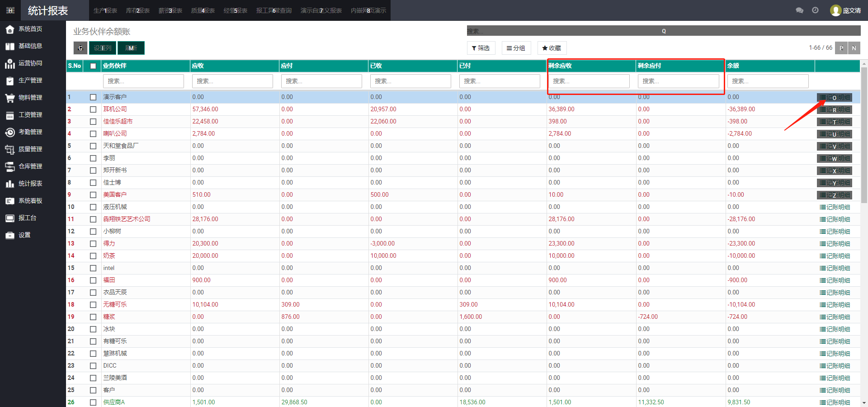Viewport: 868px width, 407px height.
Task: Go to 系统首页 home icon
Action: (10, 29)
